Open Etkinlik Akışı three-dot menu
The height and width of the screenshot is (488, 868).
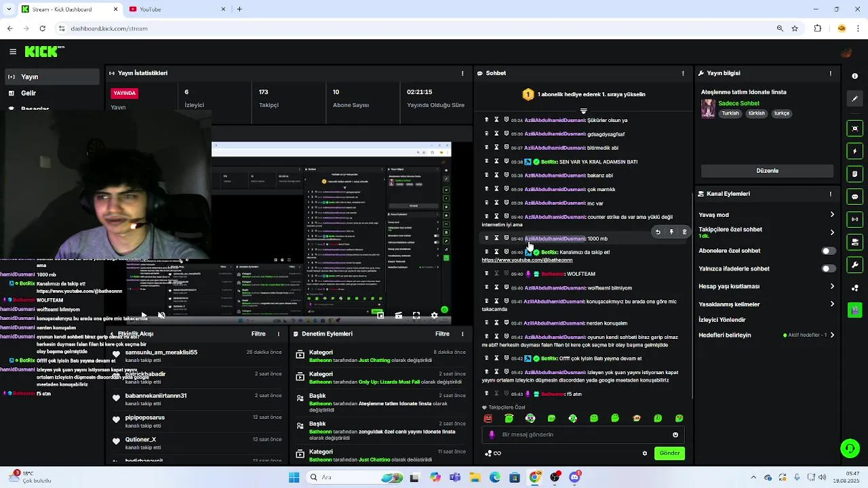click(x=278, y=333)
